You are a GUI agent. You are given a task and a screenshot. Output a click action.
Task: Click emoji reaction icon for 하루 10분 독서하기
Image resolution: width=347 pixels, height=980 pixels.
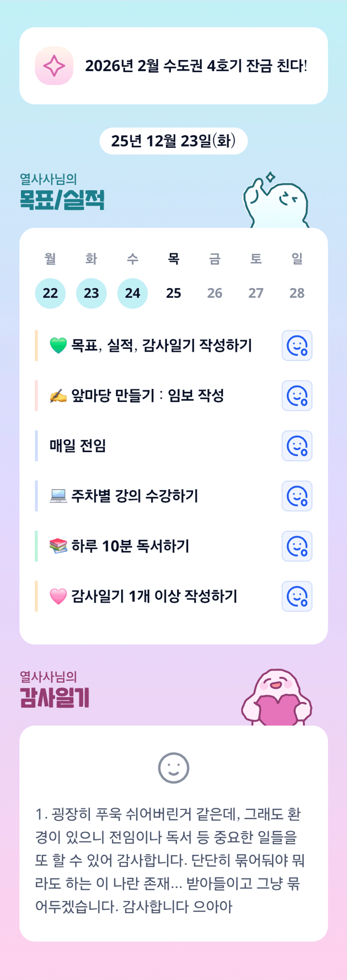[x=297, y=546]
